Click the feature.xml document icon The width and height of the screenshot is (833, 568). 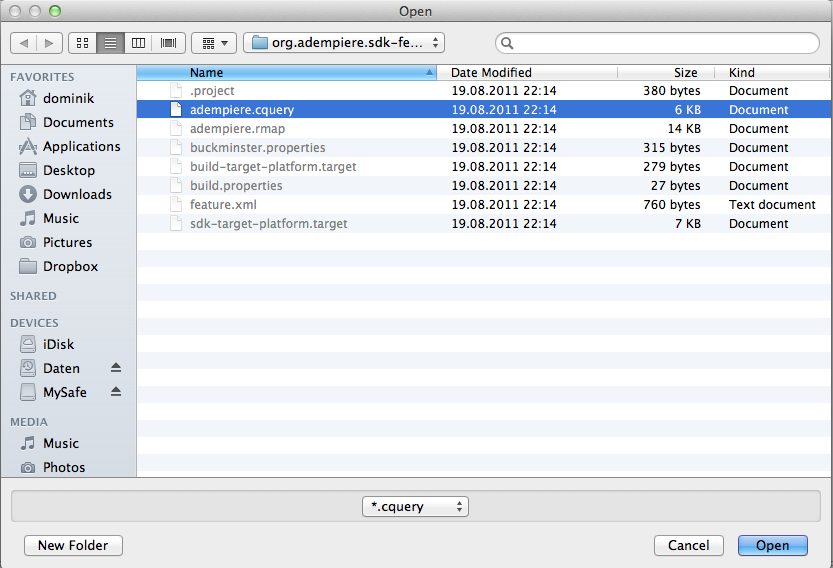(x=176, y=205)
